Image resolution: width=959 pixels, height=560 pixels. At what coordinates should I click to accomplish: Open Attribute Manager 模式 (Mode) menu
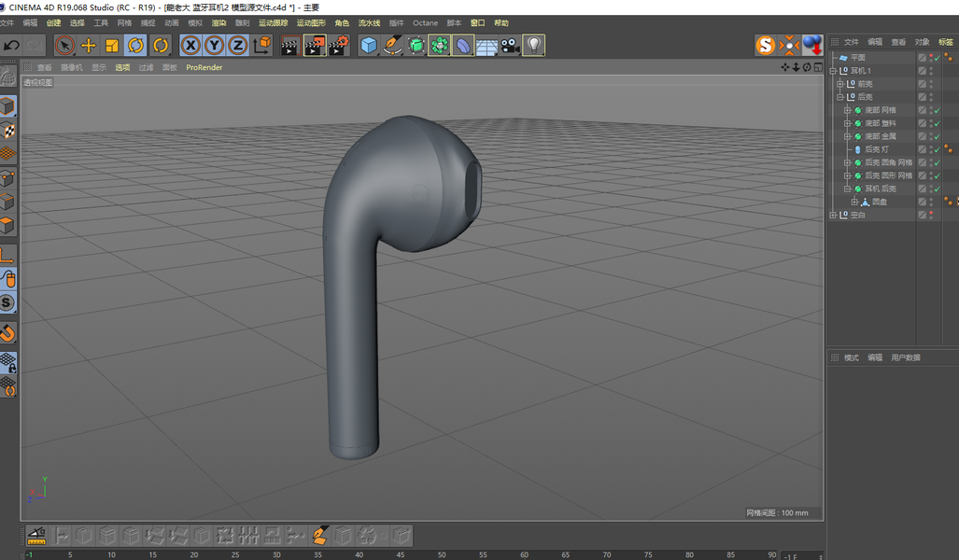point(852,357)
